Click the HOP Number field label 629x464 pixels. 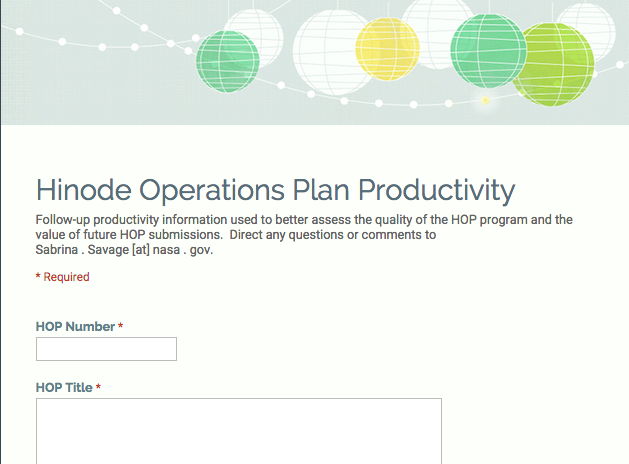click(75, 327)
